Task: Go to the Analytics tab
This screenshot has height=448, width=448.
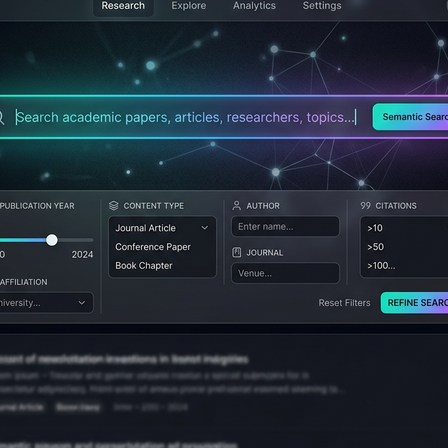Action: (x=254, y=6)
